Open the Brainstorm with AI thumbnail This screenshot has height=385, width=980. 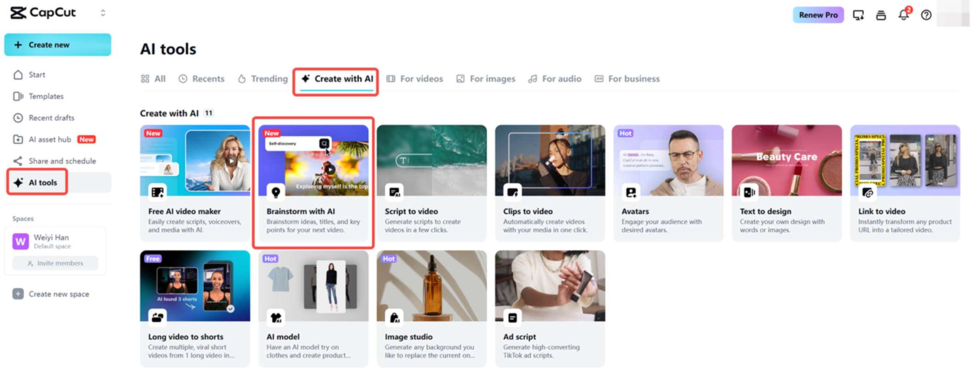pyautogui.click(x=313, y=160)
